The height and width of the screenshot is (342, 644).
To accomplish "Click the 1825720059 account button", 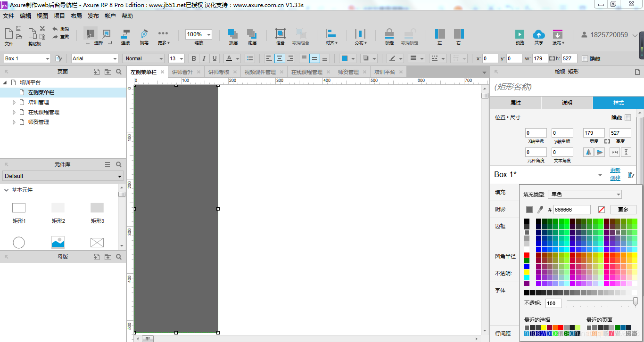I will pos(609,35).
